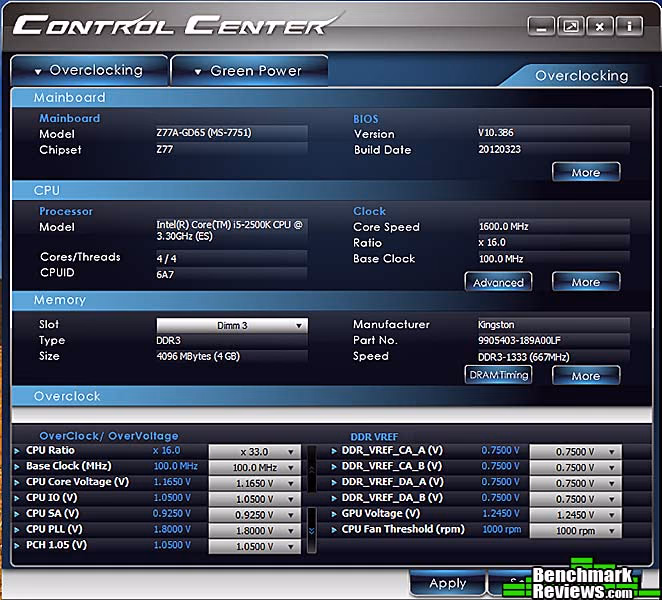The image size is (662, 600).
Task: Open the DDR_VREF_DA_A 0.7500 V dropdown
Action: click(575, 483)
